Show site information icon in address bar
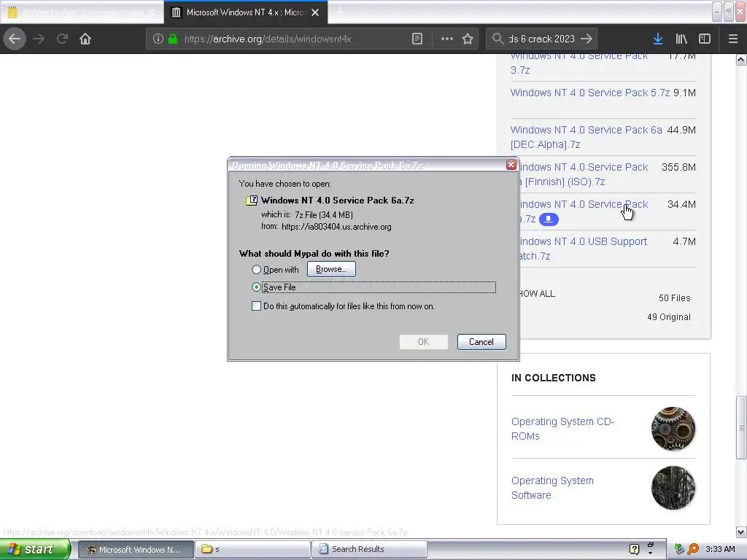The image size is (747, 560). (x=158, y=39)
